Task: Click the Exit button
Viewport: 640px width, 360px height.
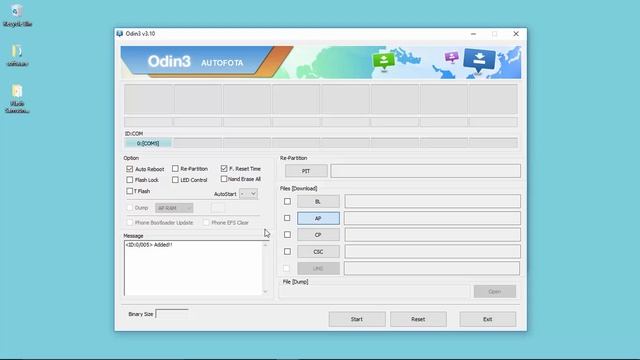Action: click(x=488, y=319)
